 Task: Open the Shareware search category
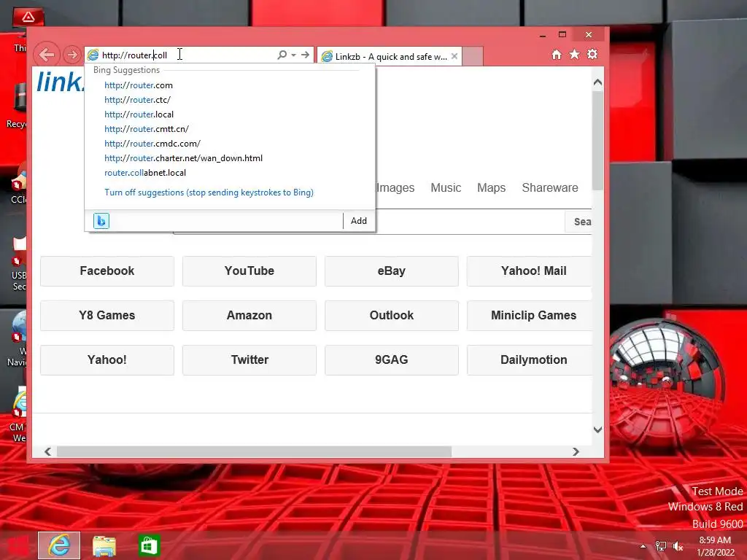click(x=550, y=187)
